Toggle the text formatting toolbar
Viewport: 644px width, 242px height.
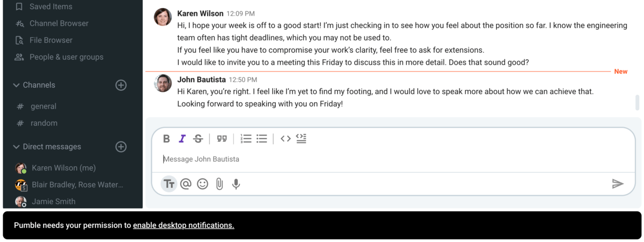(169, 184)
